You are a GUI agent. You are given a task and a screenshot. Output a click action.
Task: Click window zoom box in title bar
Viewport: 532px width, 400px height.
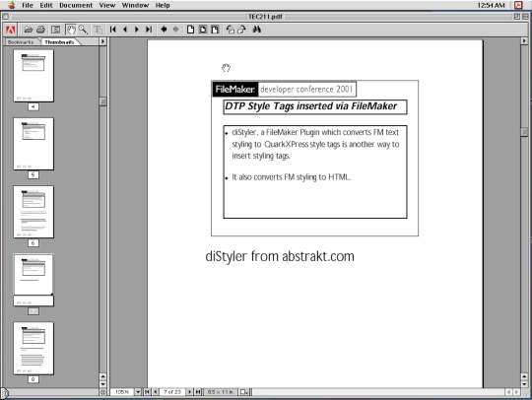pyautogui.click(x=517, y=17)
